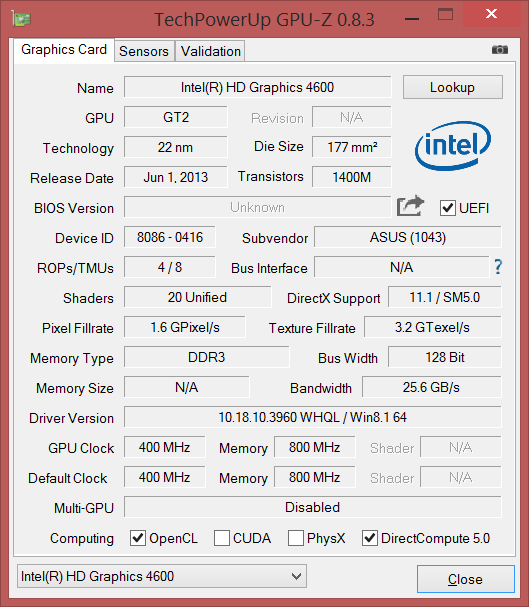
Task: Enable the CUDA checkbox
Action: coord(222,538)
